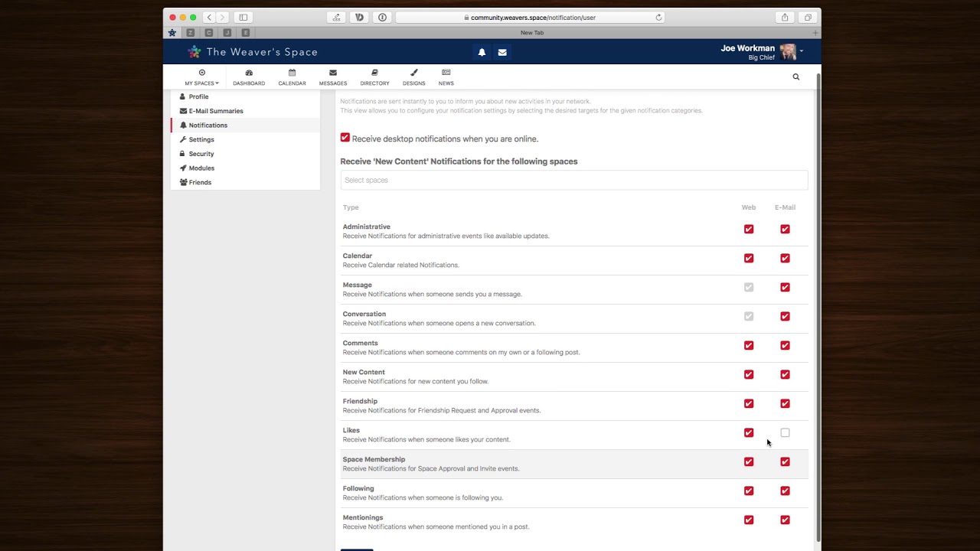Open the Friends sidebar item
The image size is (980, 551).
(x=245, y=182)
